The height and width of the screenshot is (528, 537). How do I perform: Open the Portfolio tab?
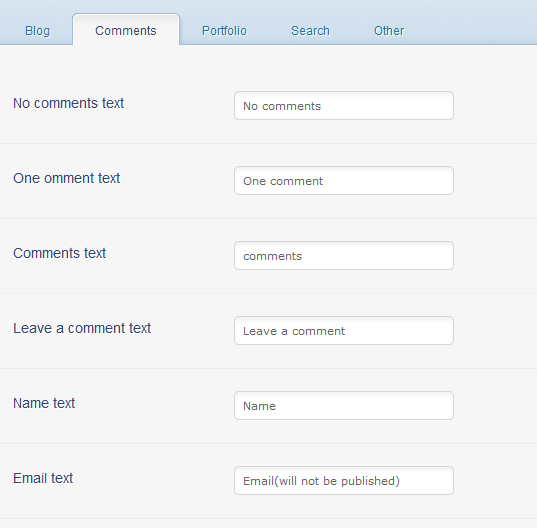click(x=224, y=31)
